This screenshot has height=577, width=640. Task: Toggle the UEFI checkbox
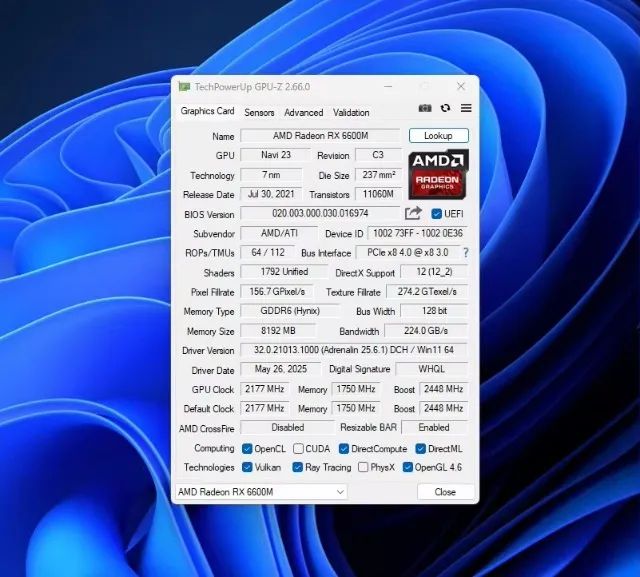click(436, 214)
